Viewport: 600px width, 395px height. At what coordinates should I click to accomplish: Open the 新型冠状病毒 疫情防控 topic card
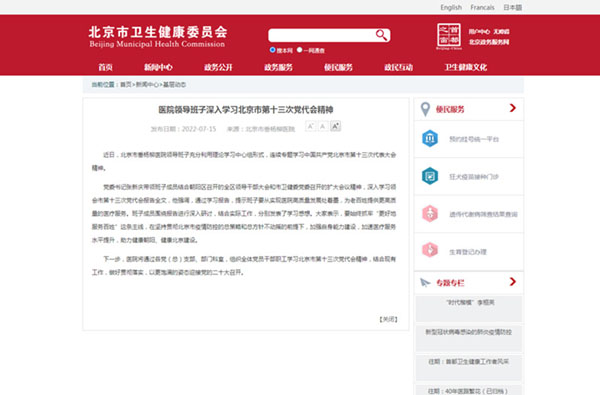469,338
